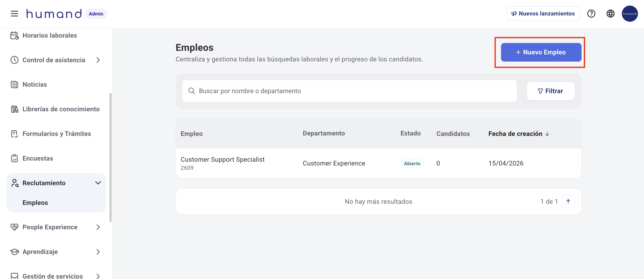Click the Abierto status badge
This screenshot has width=644, height=279.
[412, 163]
